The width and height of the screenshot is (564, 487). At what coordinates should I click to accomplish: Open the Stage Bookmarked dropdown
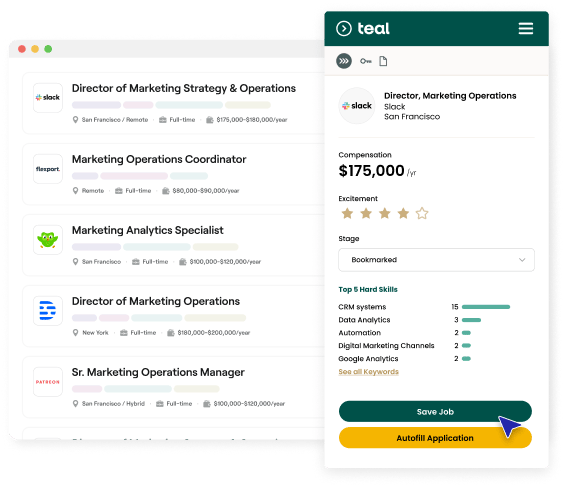(436, 260)
